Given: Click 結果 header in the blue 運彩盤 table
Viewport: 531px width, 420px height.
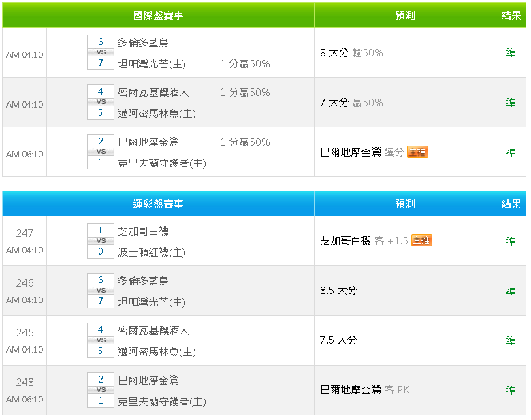Looking at the screenshot, I should coord(511,204).
